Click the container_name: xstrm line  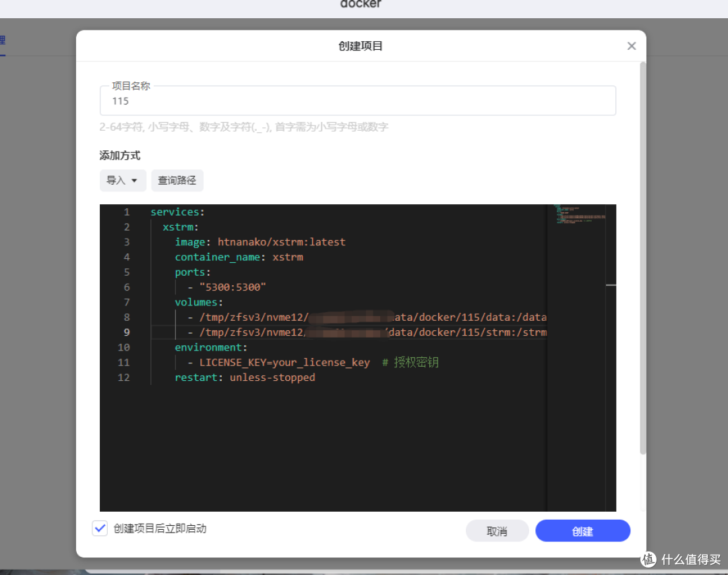(239, 257)
